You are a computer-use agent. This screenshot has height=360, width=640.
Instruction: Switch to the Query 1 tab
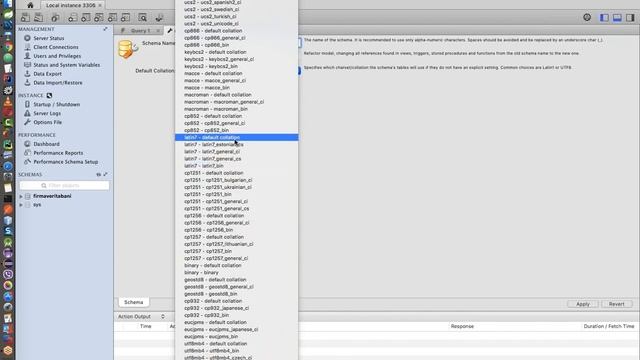coord(140,31)
